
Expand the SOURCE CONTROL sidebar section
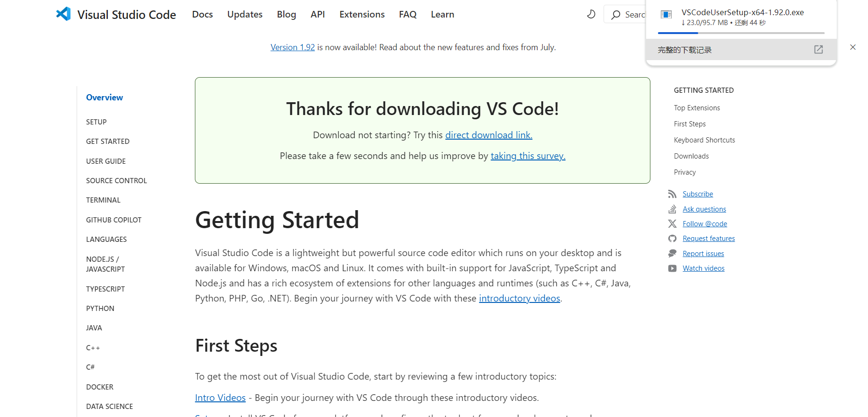pos(116,181)
